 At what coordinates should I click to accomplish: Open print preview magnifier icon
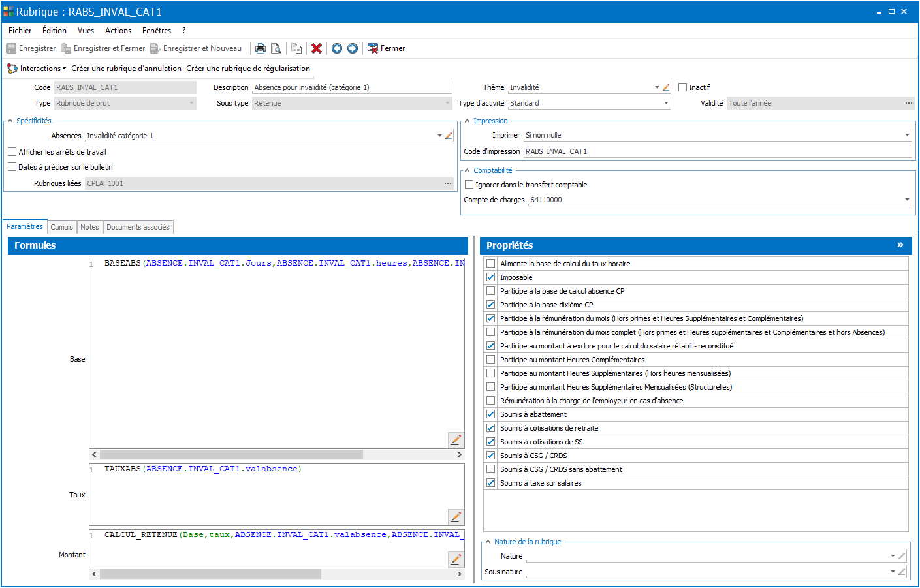click(276, 48)
